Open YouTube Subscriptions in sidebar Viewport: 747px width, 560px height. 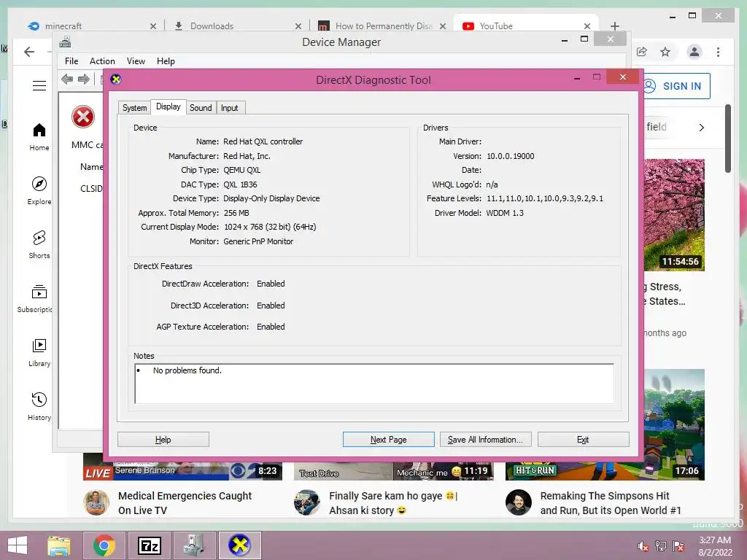pos(35,298)
